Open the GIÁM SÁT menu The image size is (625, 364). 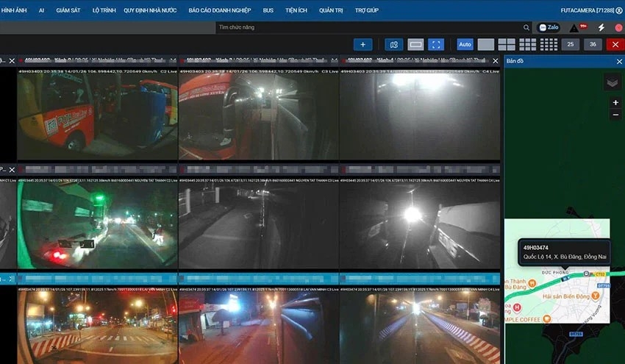(68, 10)
